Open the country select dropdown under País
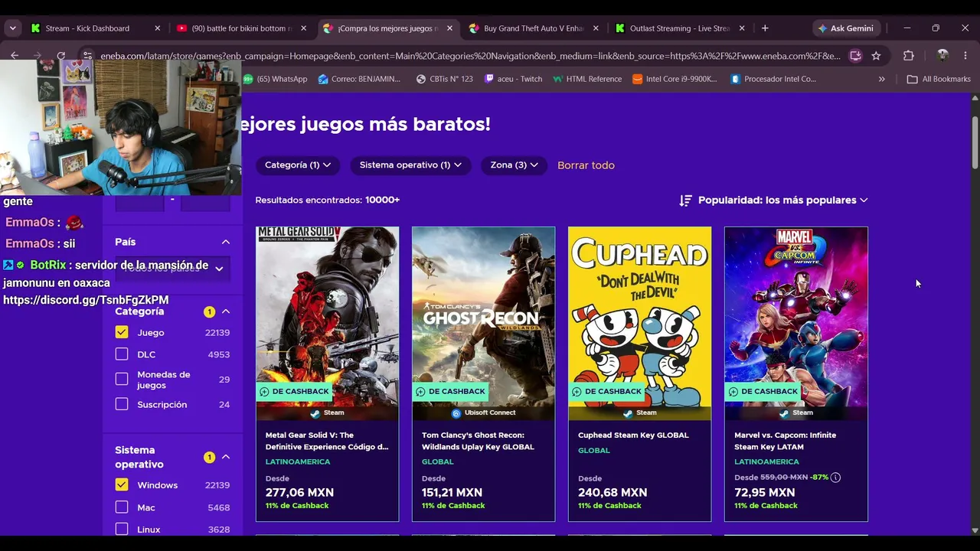The image size is (980, 551). (172, 268)
